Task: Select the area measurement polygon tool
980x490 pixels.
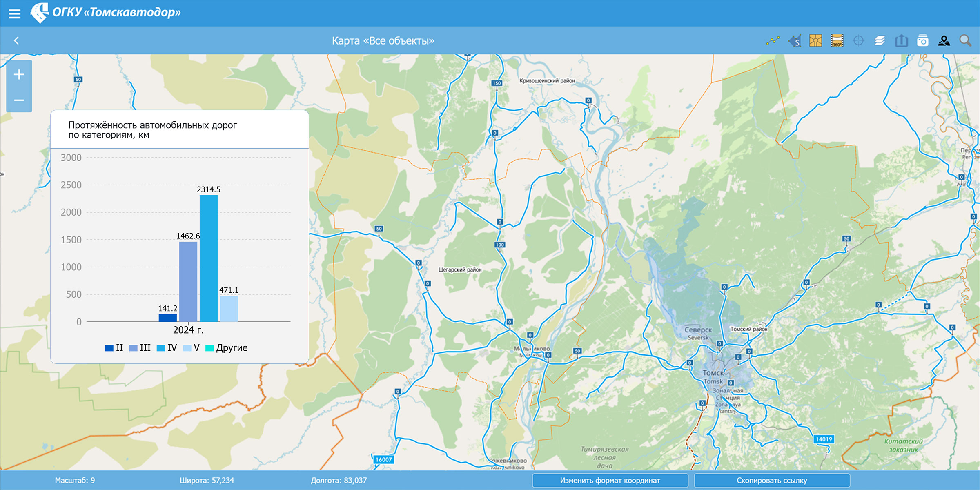Action: click(x=795, y=40)
